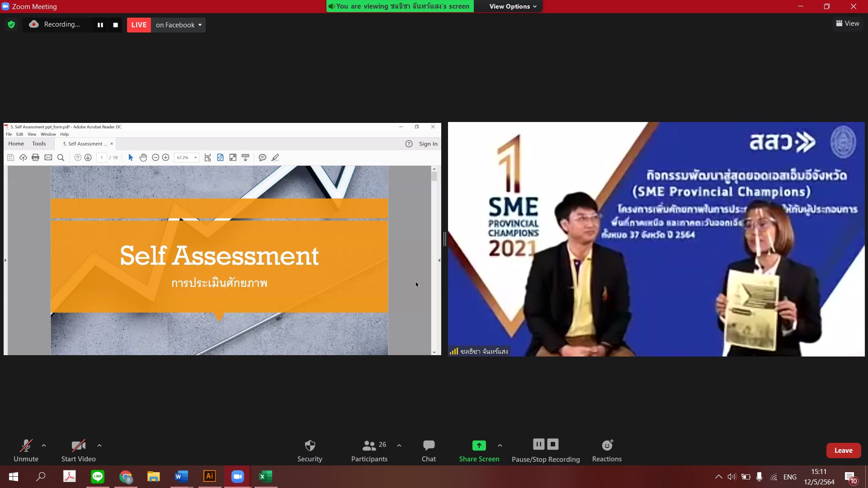Open Adobe Illustrator from the taskbar
The width and height of the screenshot is (868, 488).
tap(210, 476)
